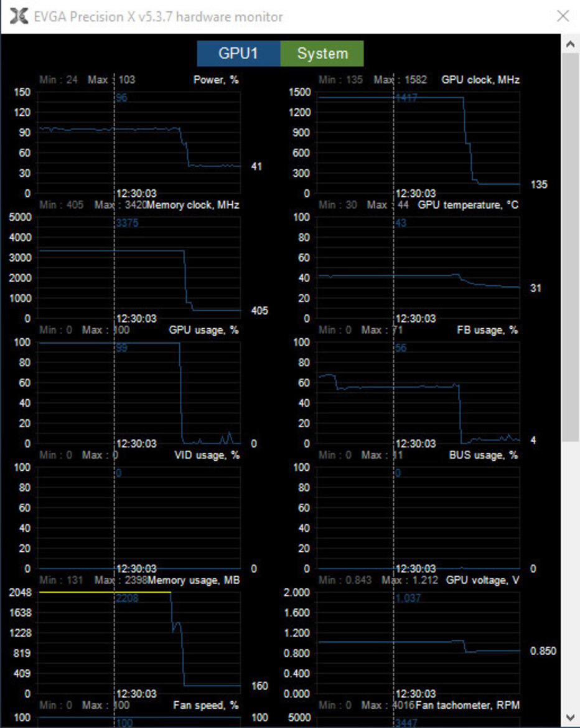Screen dimensions: 580x728
Task: Click the 12:30:03 timestamp on VID usage graph
Action: (x=136, y=569)
